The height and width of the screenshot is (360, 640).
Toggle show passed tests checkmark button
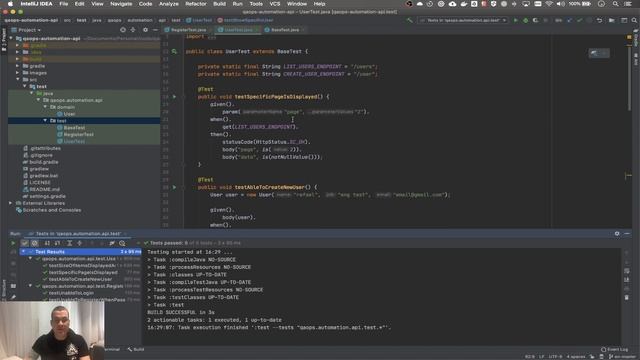(x=24, y=243)
